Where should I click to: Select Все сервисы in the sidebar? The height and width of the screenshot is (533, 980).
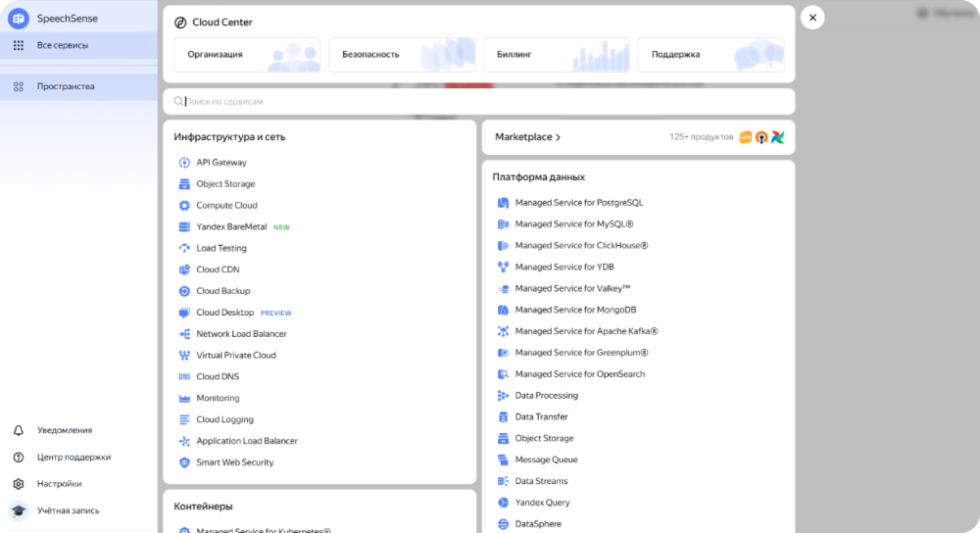coord(78,45)
